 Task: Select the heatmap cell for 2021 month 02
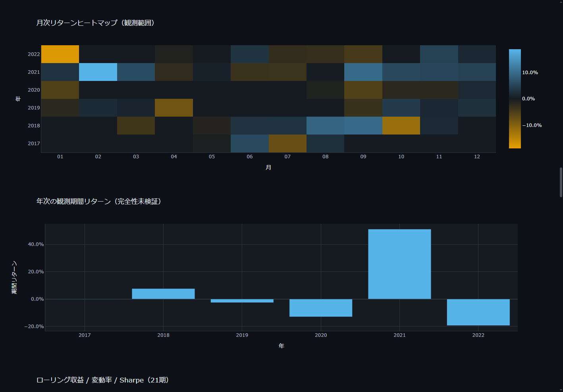(98, 72)
